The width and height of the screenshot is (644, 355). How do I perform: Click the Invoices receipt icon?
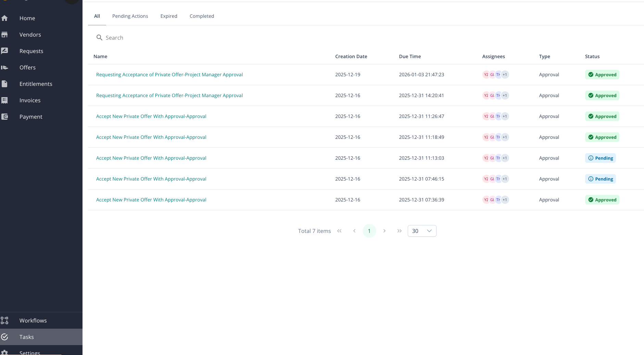pyautogui.click(x=4, y=100)
